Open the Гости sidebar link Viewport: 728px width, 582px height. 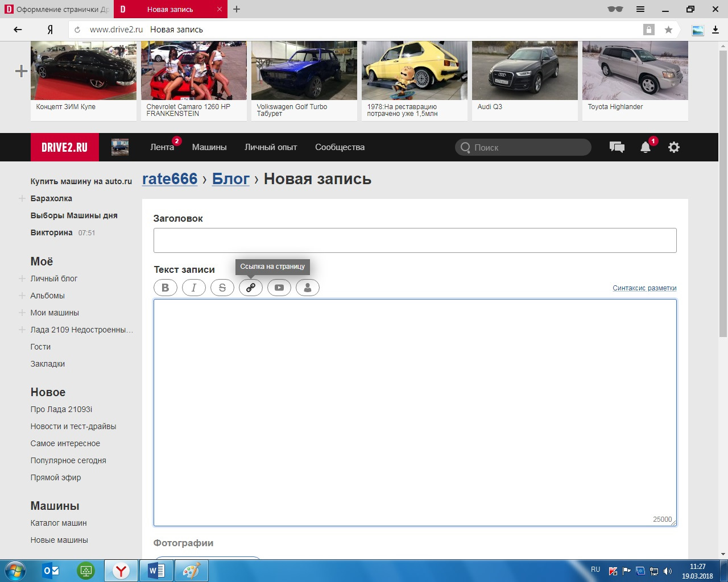coord(40,347)
